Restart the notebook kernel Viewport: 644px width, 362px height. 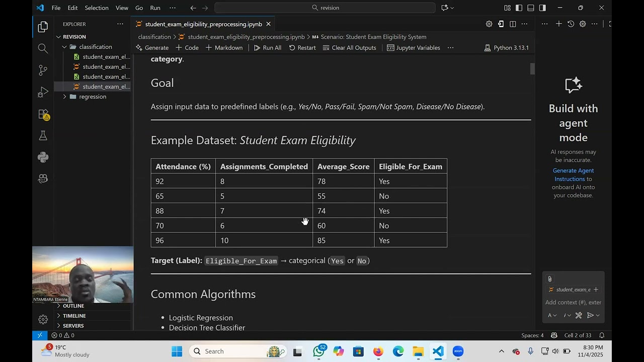coord(302,48)
